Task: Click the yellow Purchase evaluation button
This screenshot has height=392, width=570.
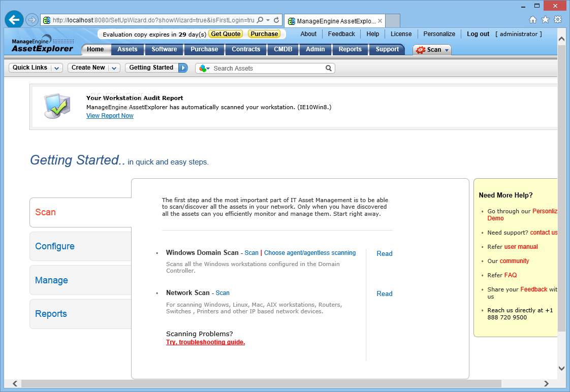Action: 264,34
